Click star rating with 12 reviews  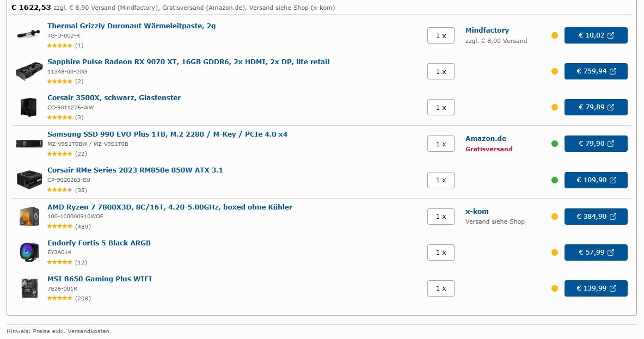(59, 262)
